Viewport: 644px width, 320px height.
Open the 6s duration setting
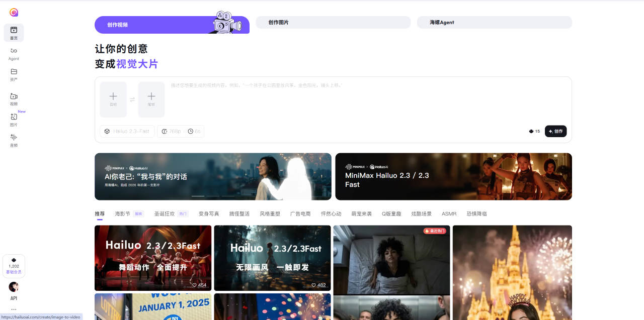tap(194, 131)
